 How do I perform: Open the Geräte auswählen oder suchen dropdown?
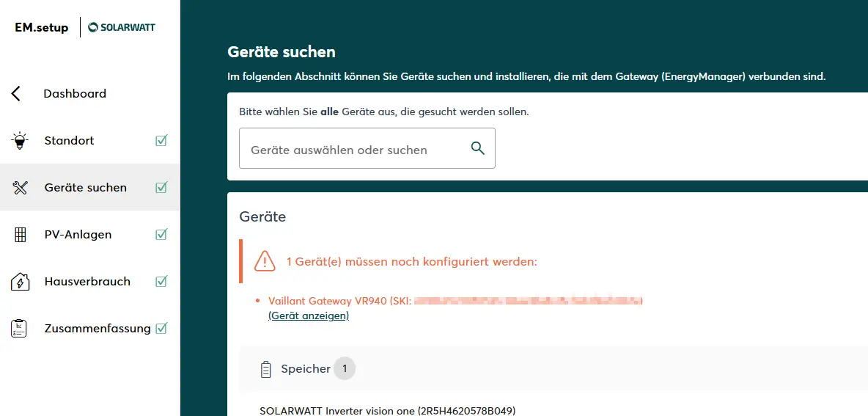click(x=352, y=150)
